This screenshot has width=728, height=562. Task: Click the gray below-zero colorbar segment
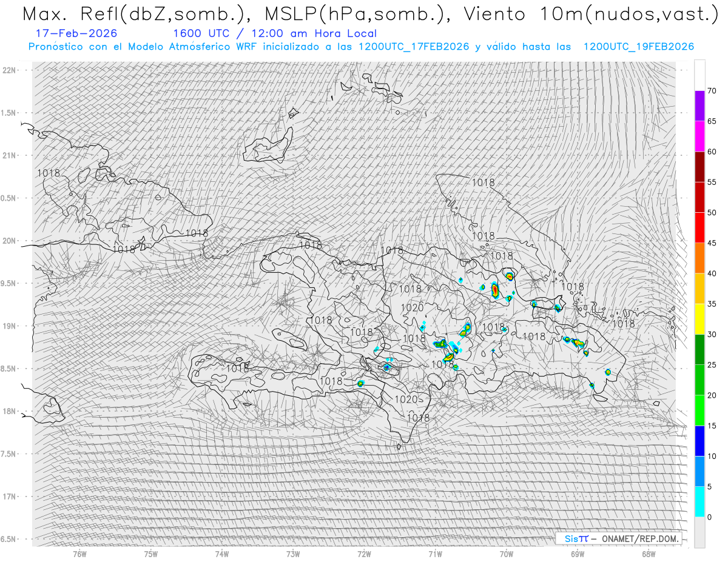tap(699, 532)
